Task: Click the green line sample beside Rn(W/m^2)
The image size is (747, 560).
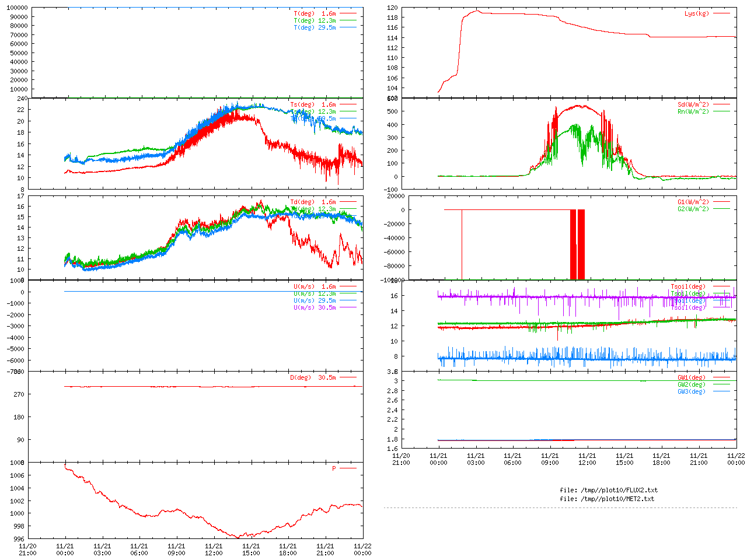Action: coord(721,111)
